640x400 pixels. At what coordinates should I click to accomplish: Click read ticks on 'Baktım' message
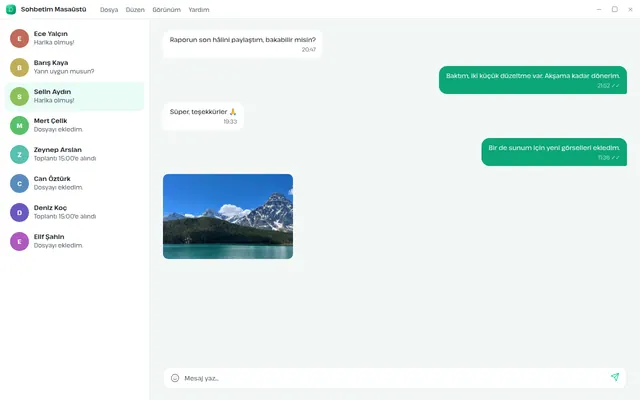616,86
